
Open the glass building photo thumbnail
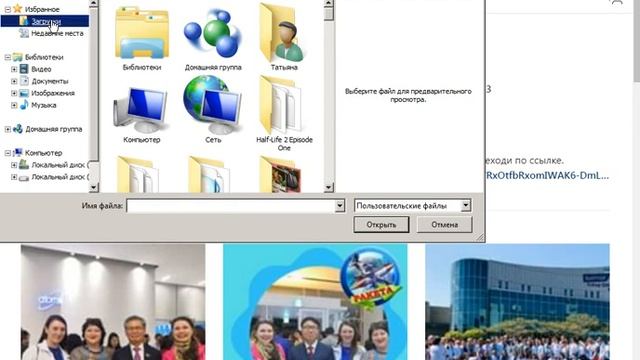[x=518, y=302]
